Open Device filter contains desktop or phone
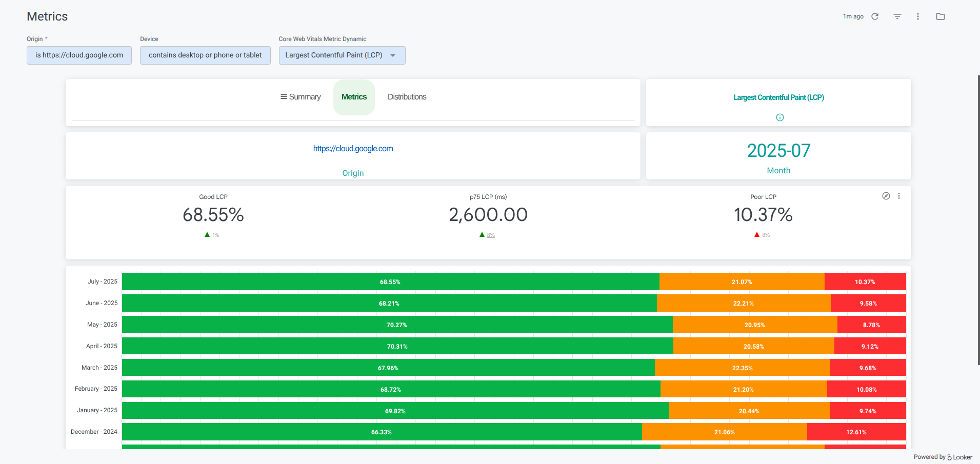Viewport: 980px width, 464px height. [x=205, y=55]
